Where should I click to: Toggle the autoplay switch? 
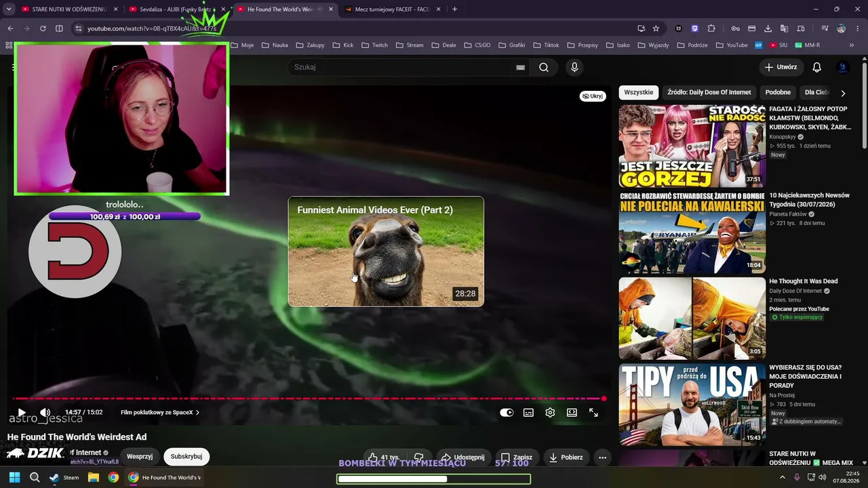507,412
